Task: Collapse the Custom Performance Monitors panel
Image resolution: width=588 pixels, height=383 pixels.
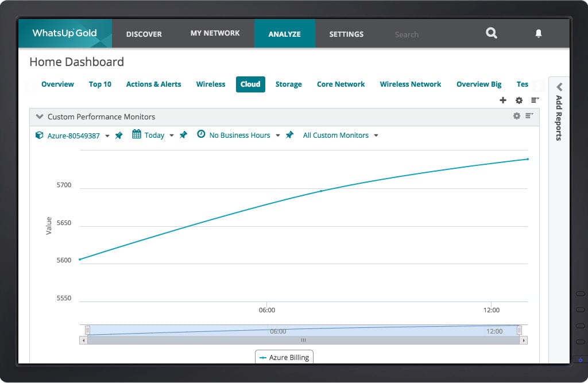Action: (40, 117)
